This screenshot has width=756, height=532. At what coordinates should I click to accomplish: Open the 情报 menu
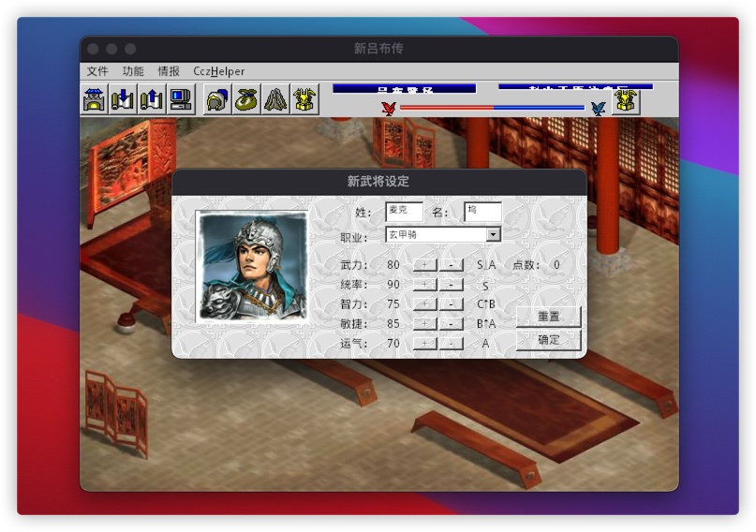pyautogui.click(x=169, y=71)
